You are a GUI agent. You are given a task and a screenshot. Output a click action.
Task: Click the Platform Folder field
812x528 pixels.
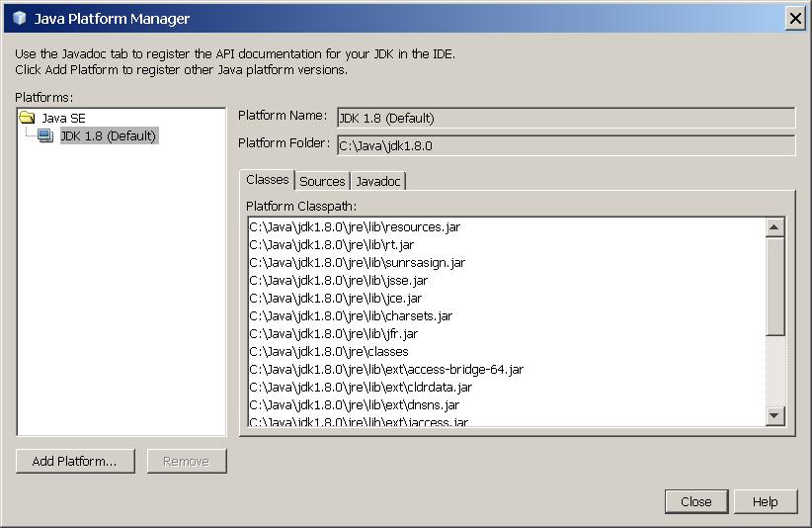click(x=565, y=145)
